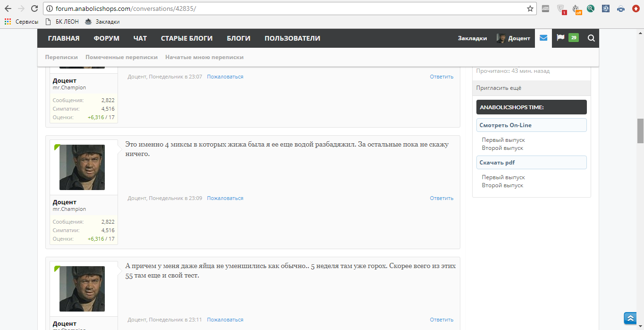Click Ответить on the 23:09 message
The image size is (644, 330).
coord(441,198)
